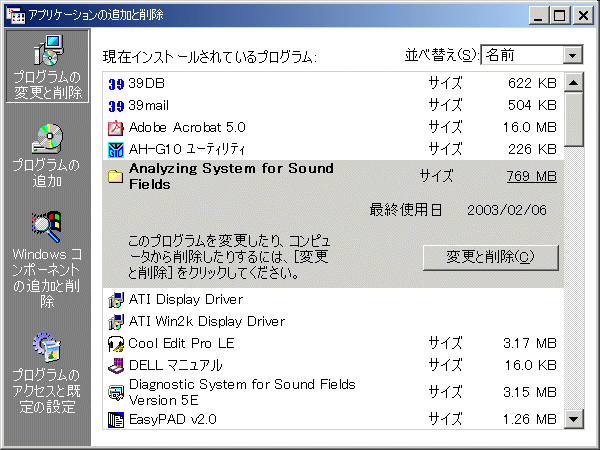Image resolution: width=600 pixels, height=450 pixels.
Task: Click the 39DB program icon
Action: click(x=116, y=84)
